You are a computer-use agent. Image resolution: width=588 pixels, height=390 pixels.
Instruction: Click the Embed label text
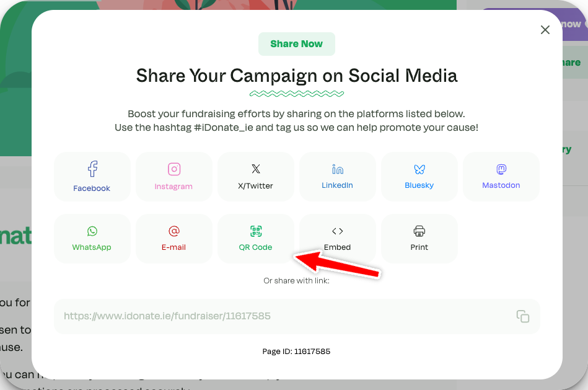pos(338,247)
